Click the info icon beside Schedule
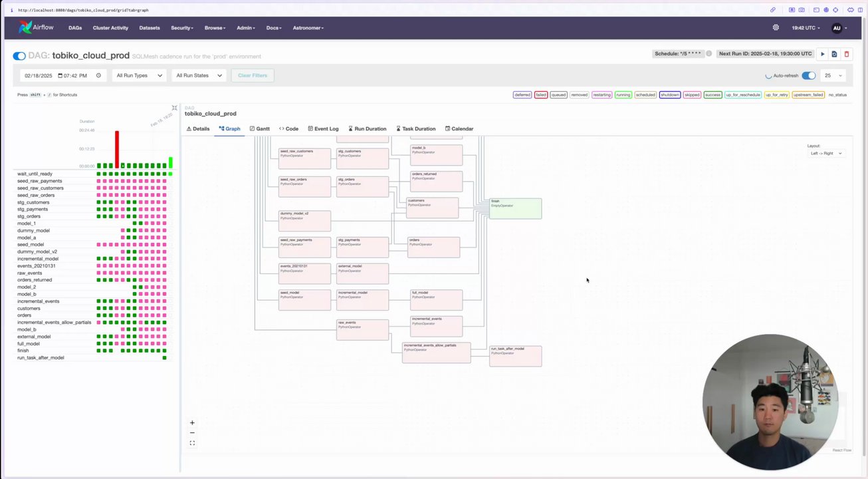Image resolution: width=868 pixels, height=479 pixels. [x=708, y=53]
